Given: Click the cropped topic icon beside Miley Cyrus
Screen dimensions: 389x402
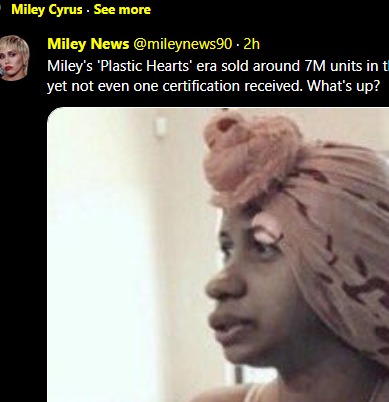Looking at the screenshot, I should click(x=1, y=9).
